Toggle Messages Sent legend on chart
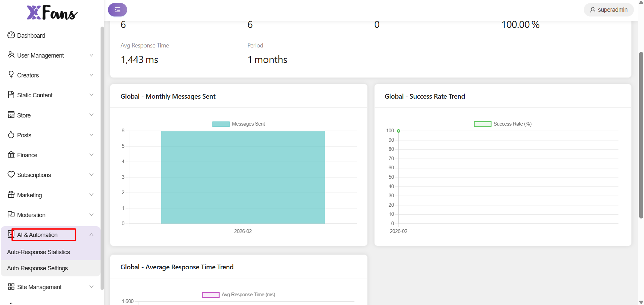Image resolution: width=644 pixels, height=305 pixels. (x=239, y=124)
